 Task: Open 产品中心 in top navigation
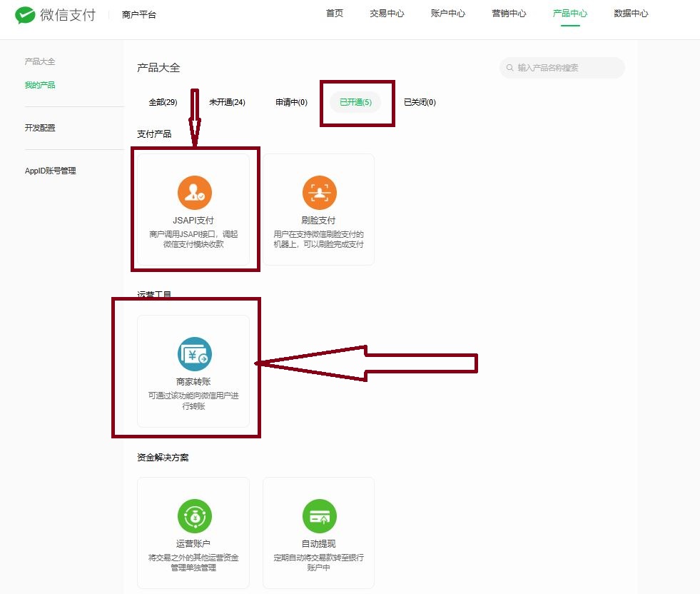(570, 14)
